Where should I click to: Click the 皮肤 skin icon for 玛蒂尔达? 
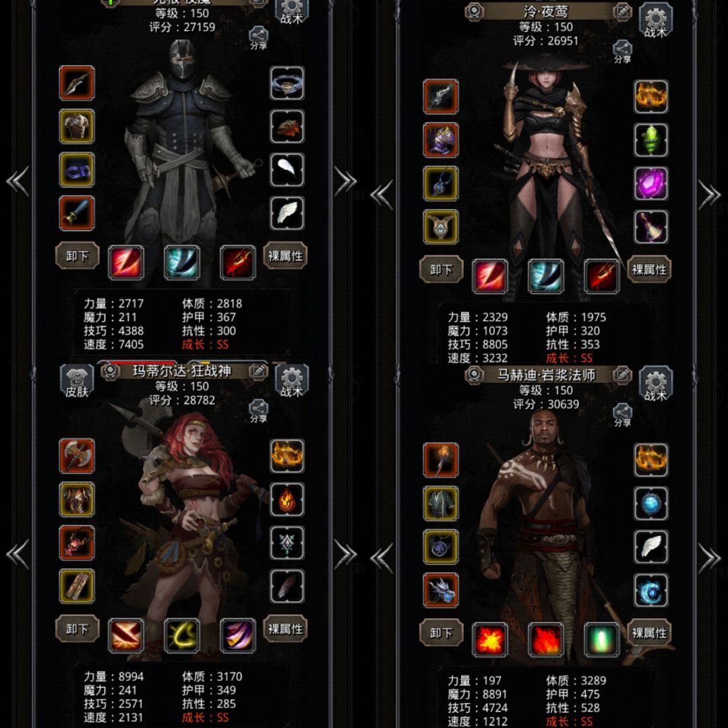77,381
